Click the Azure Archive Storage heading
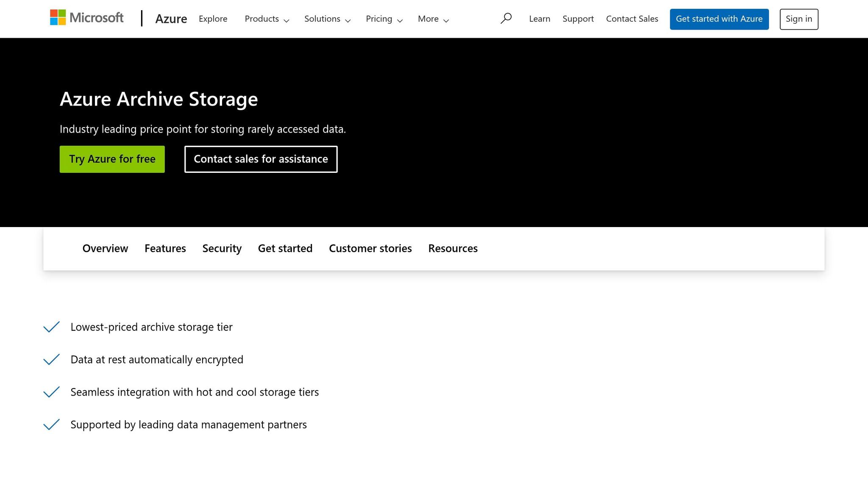 159,99
